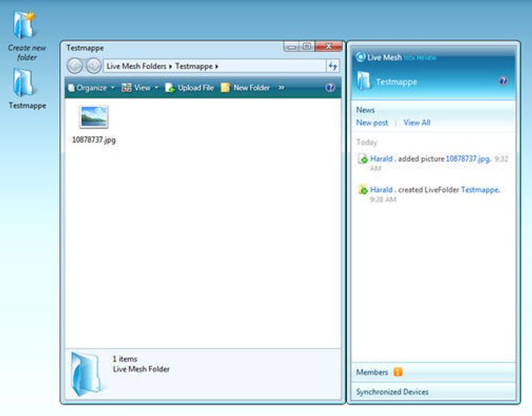This screenshot has height=416, width=532.
Task: Click the Live Mesh logo icon
Action: tap(361, 57)
